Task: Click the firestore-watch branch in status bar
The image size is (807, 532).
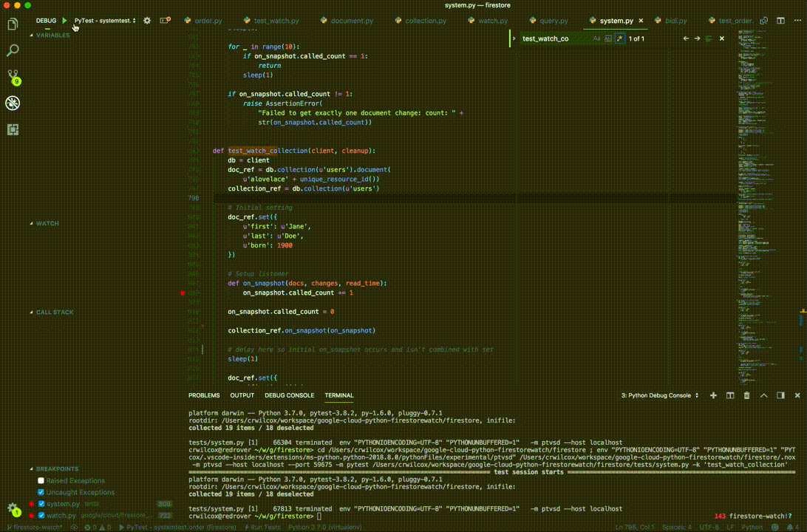Action: pos(35,528)
